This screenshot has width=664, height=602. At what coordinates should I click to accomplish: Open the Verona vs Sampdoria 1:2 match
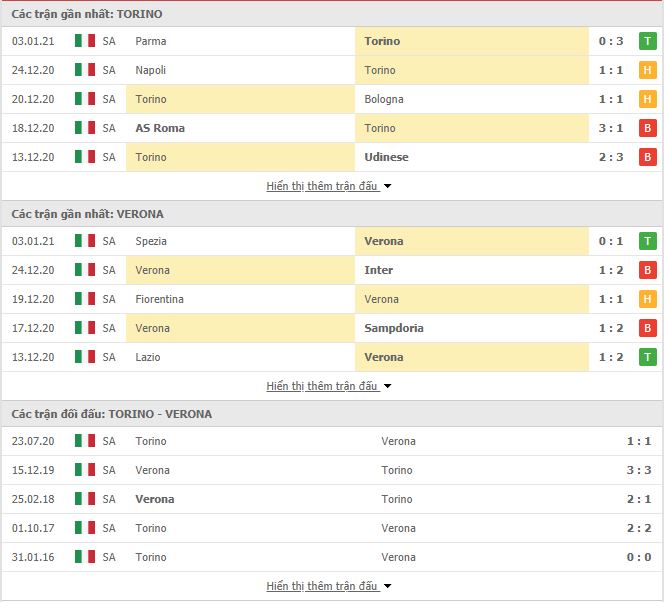pos(332,328)
